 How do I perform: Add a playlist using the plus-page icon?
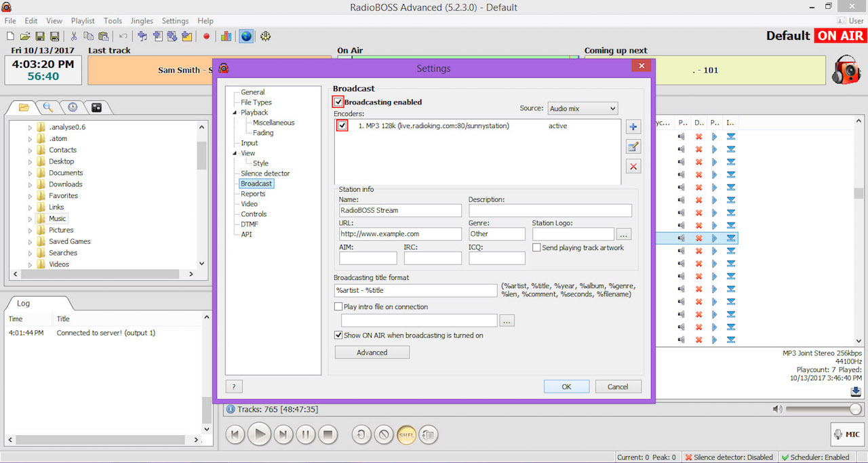(x=157, y=36)
